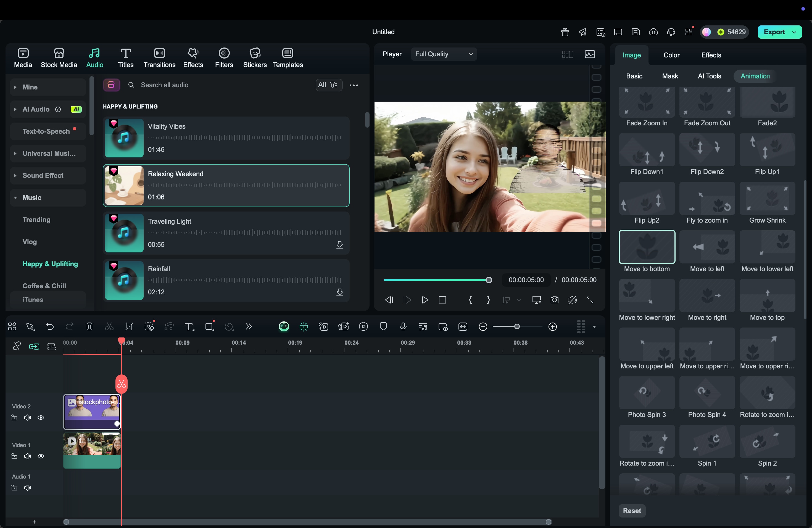Undo the last action
The width and height of the screenshot is (812, 528).
click(50, 326)
